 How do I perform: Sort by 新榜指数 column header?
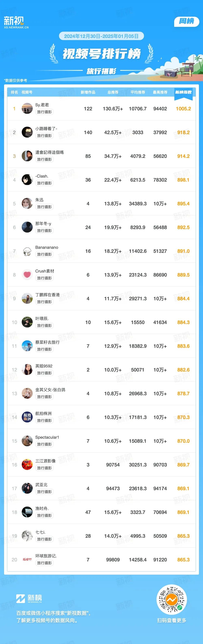183,92
